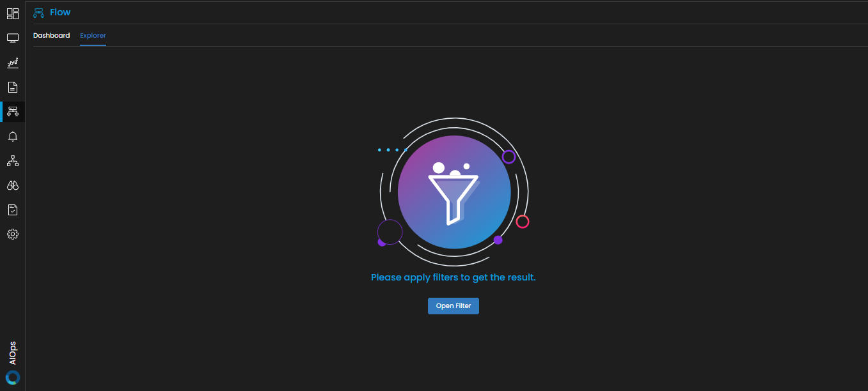Select the highlighted Flow icon in the sidebar
Image resolution: width=868 pixels, height=391 pixels.
tap(13, 112)
